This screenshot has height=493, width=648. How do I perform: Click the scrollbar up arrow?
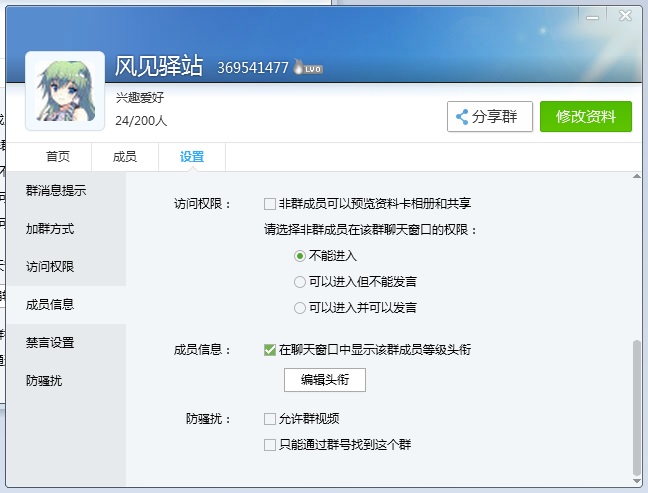637,176
